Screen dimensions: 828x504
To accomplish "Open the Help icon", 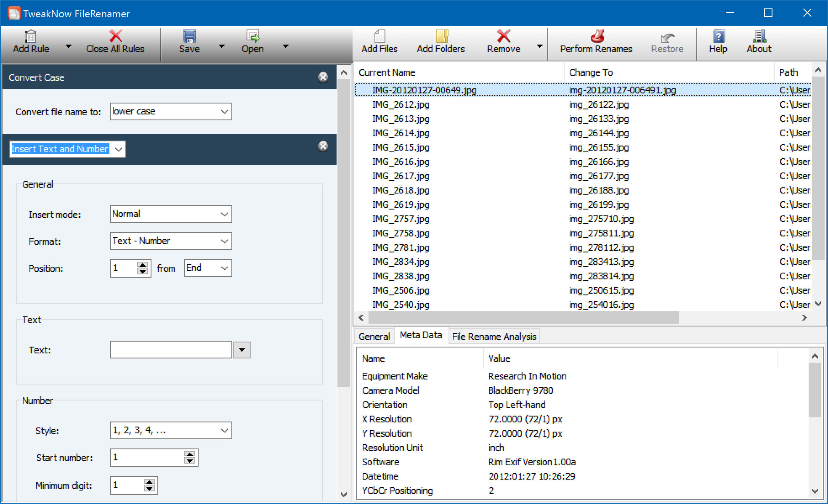I will (719, 36).
